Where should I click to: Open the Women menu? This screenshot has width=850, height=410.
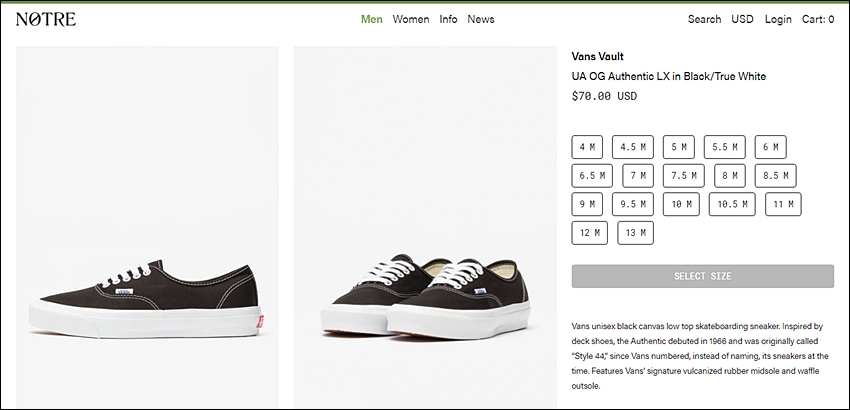click(411, 19)
